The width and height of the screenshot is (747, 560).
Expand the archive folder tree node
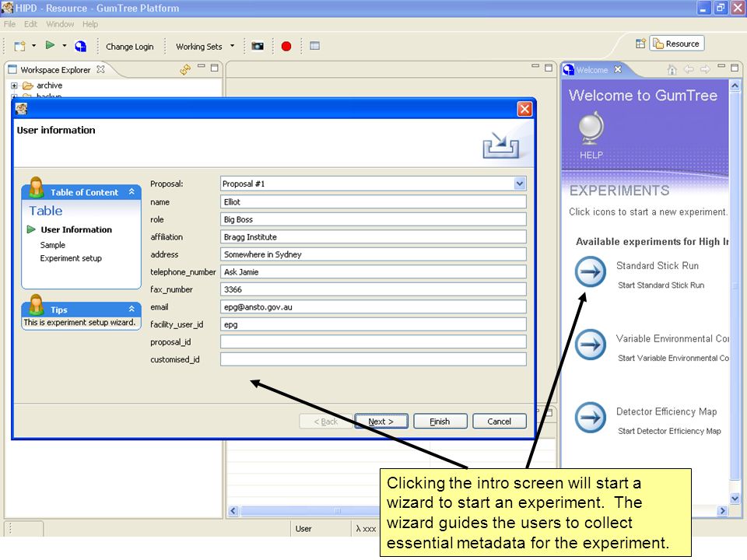(x=14, y=86)
